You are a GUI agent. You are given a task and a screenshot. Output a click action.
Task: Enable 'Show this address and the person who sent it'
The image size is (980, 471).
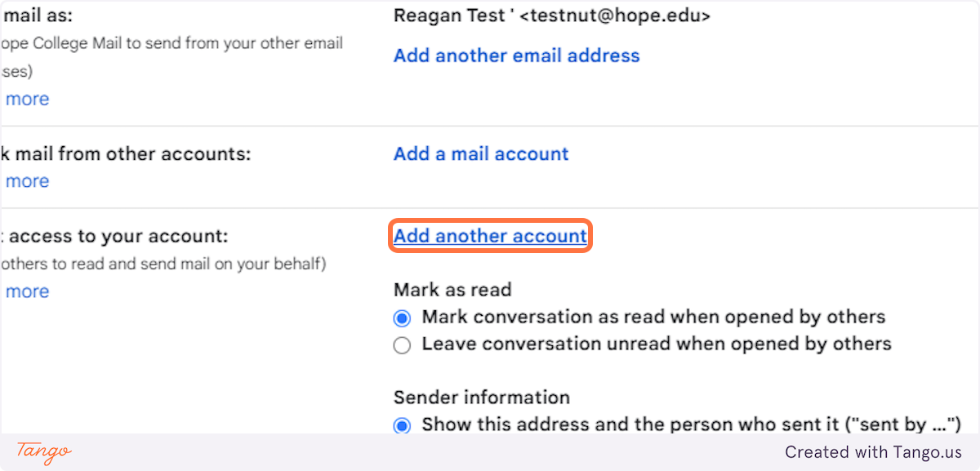[x=402, y=425]
